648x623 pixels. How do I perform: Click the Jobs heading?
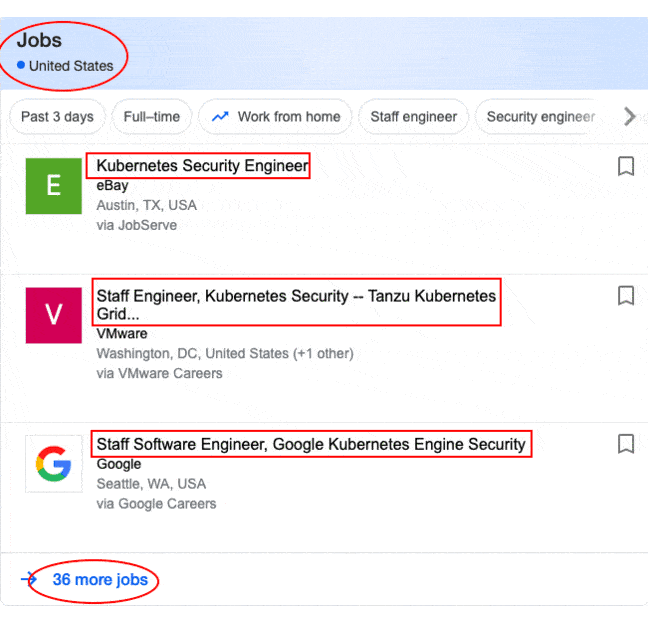[x=39, y=41]
